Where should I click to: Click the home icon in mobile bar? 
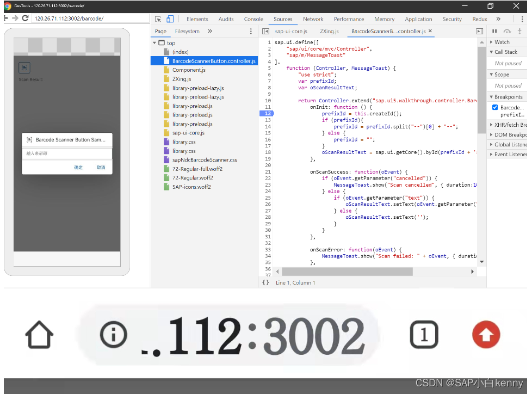(39, 335)
